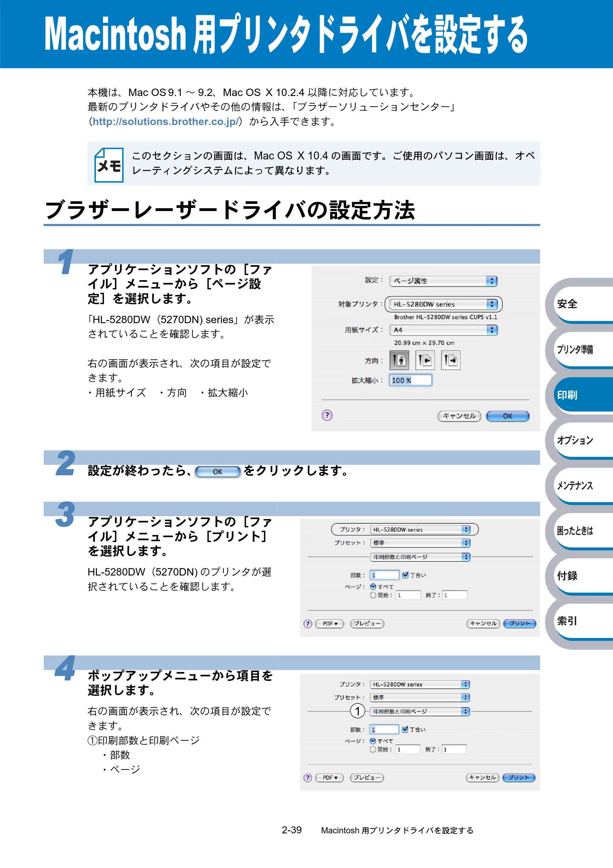
Task: Click プレビュー button in step 4 dialog
Action: (367, 778)
